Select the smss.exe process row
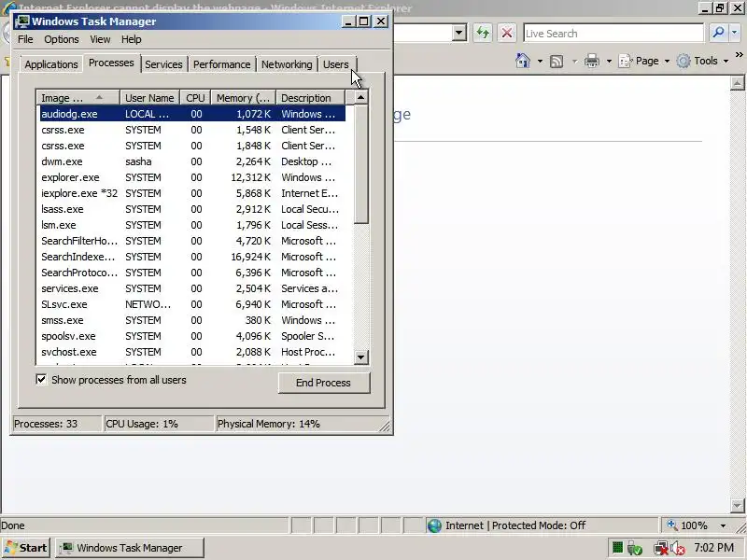Image resolution: width=747 pixels, height=560 pixels. coord(192,320)
